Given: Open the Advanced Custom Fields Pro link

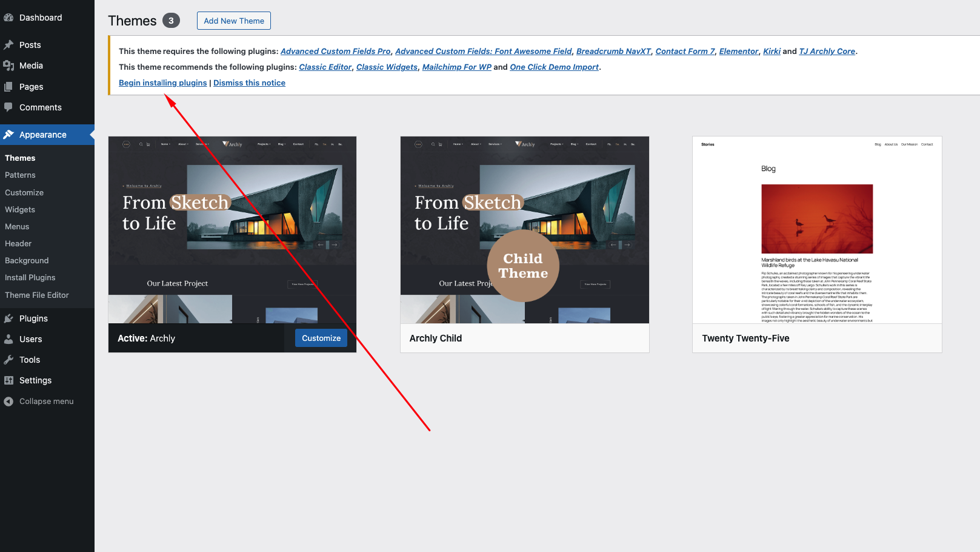Looking at the screenshot, I should (336, 51).
